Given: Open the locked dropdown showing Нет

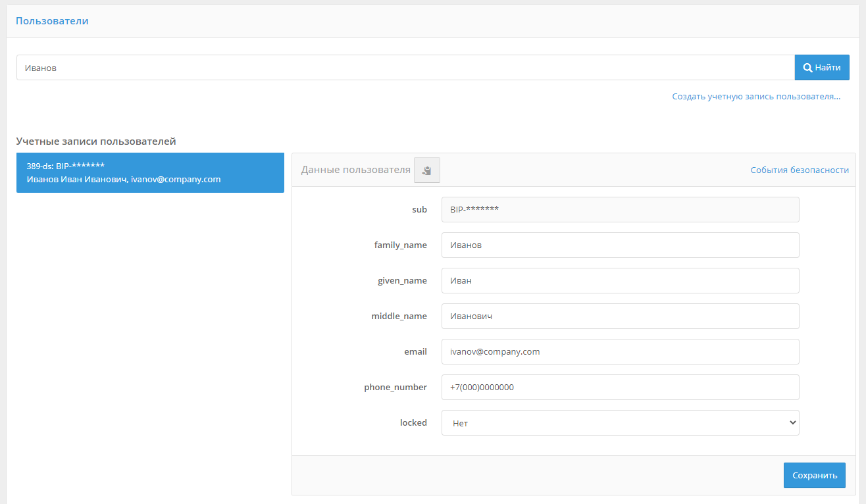Looking at the screenshot, I should pyautogui.click(x=620, y=423).
